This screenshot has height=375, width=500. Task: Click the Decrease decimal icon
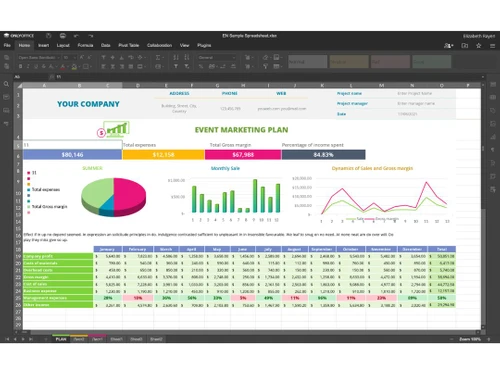tap(223, 66)
